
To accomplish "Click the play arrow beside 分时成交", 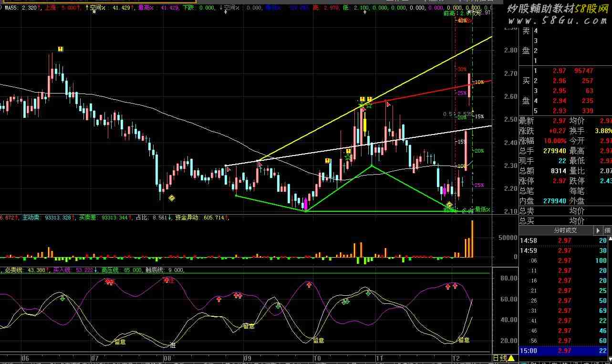I will [x=598, y=230].
